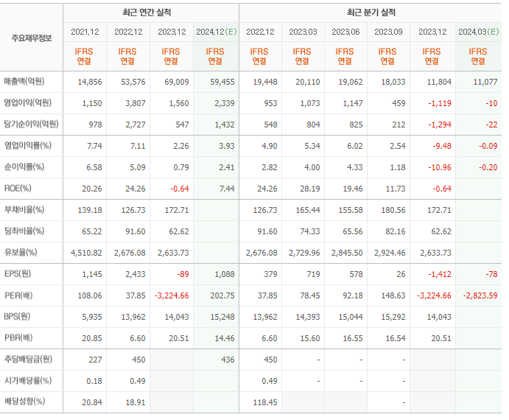Image resolution: width=509 pixels, height=420 pixels.
Task: Click PER value -2,823.59
Action: (480, 296)
